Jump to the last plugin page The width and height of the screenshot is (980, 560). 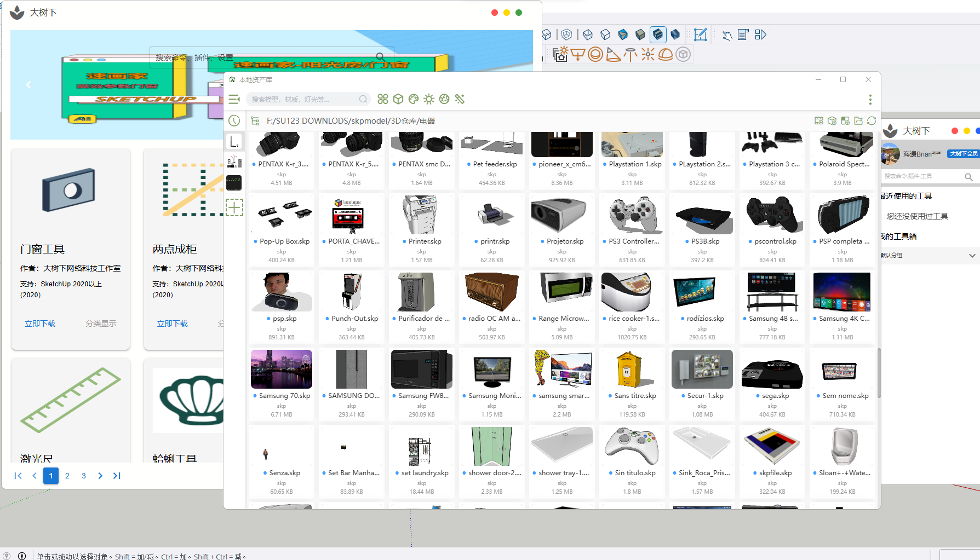click(117, 476)
